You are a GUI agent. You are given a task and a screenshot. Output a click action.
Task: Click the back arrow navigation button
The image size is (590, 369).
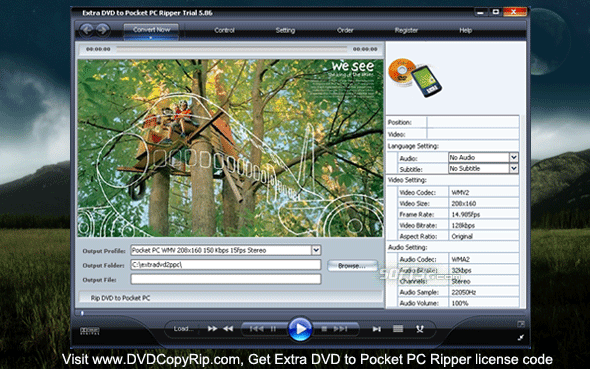point(87,30)
